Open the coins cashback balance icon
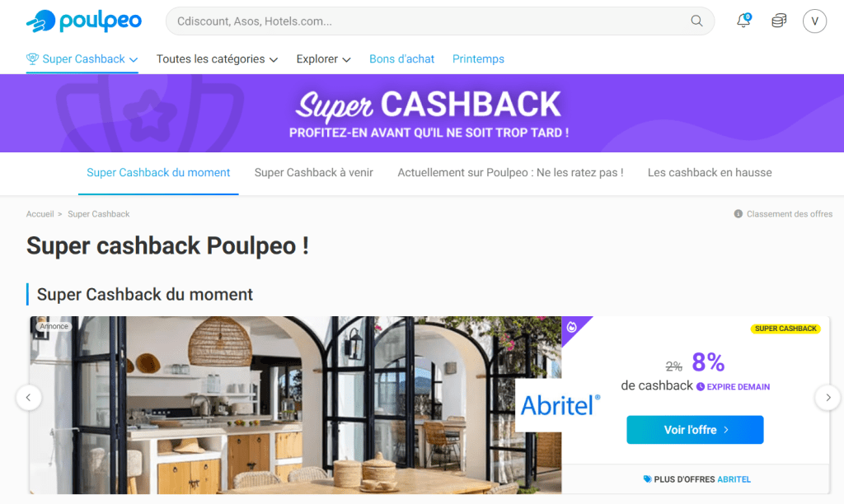Image resolution: width=844 pixels, height=504 pixels. tap(779, 21)
